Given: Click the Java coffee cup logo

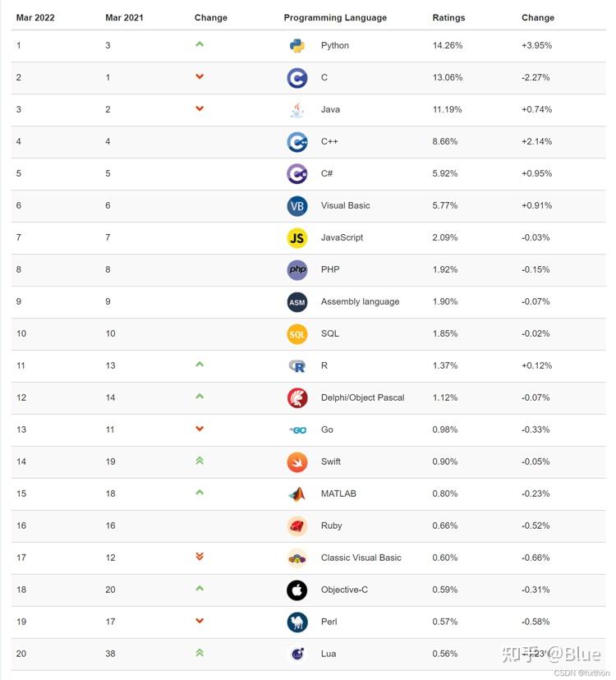Looking at the screenshot, I should pos(297,110).
